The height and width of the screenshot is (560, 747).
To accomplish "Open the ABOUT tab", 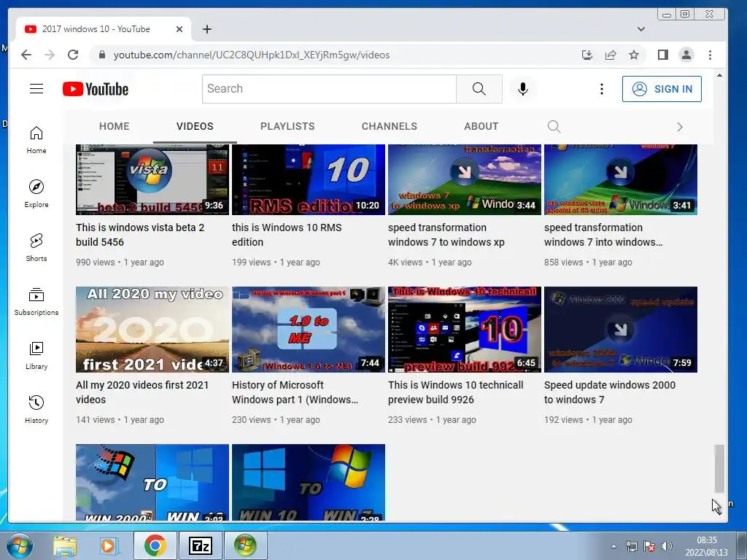I will click(481, 126).
